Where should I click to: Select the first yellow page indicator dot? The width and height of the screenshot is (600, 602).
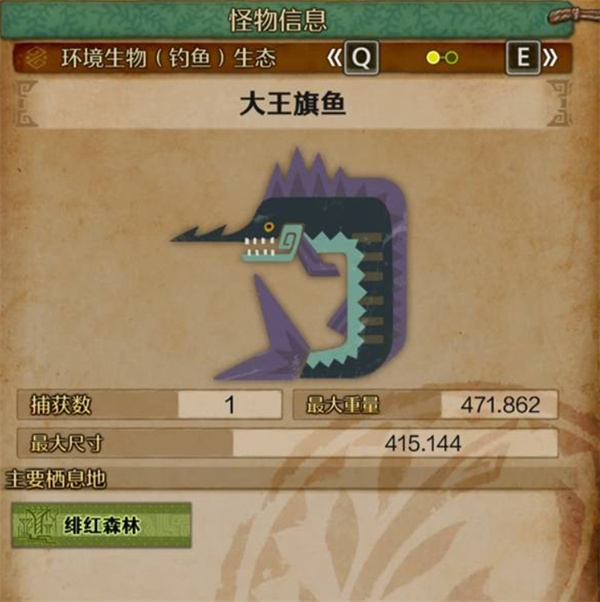point(433,58)
